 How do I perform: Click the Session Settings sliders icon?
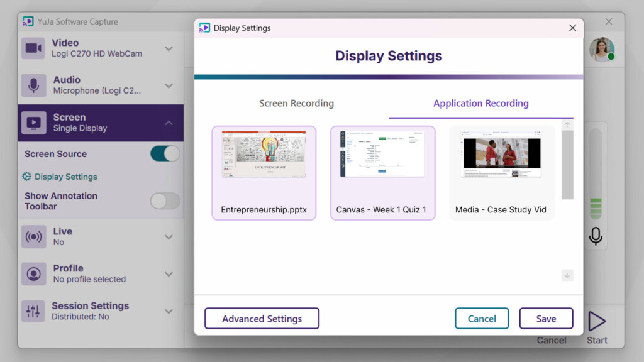[33, 311]
